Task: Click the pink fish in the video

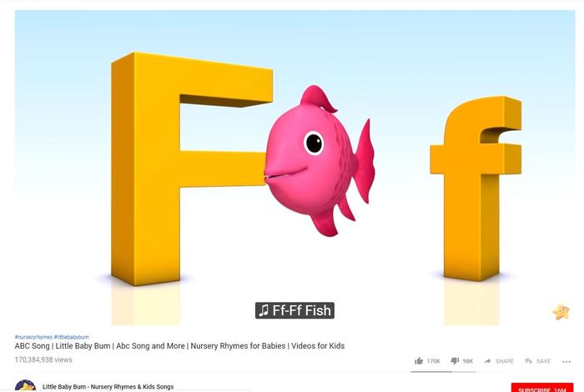Action: tap(320, 161)
